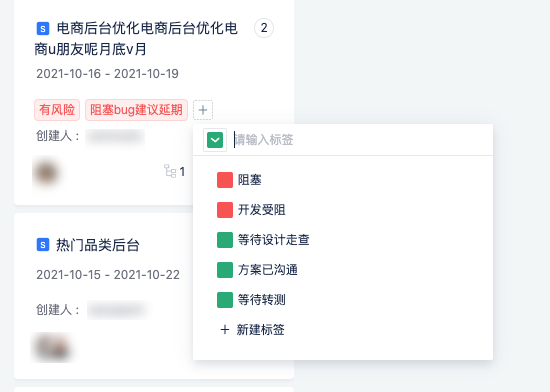The width and height of the screenshot is (550, 392).
Task: Click 新建标签 to create a tag
Action: [260, 330]
